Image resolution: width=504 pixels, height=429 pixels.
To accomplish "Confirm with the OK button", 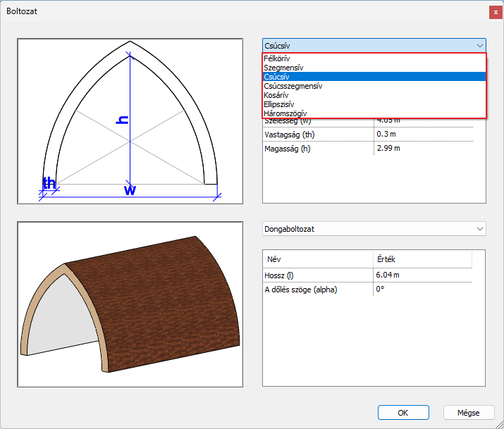I will click(403, 413).
